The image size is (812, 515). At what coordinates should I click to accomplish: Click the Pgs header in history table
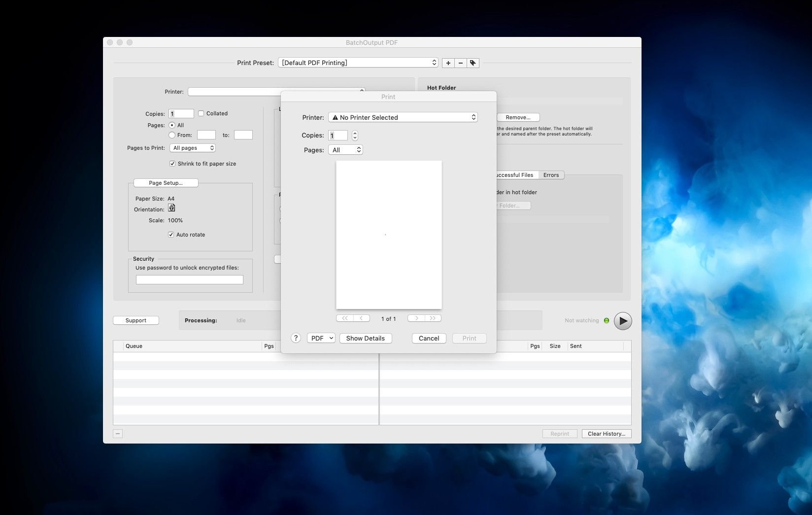point(535,346)
